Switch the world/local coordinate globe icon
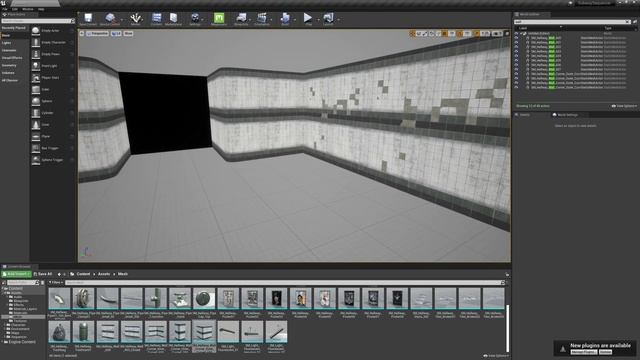 [x=432, y=33]
